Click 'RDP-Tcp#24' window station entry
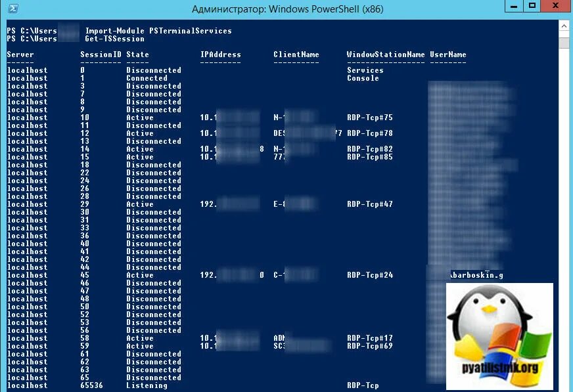 [x=370, y=275]
